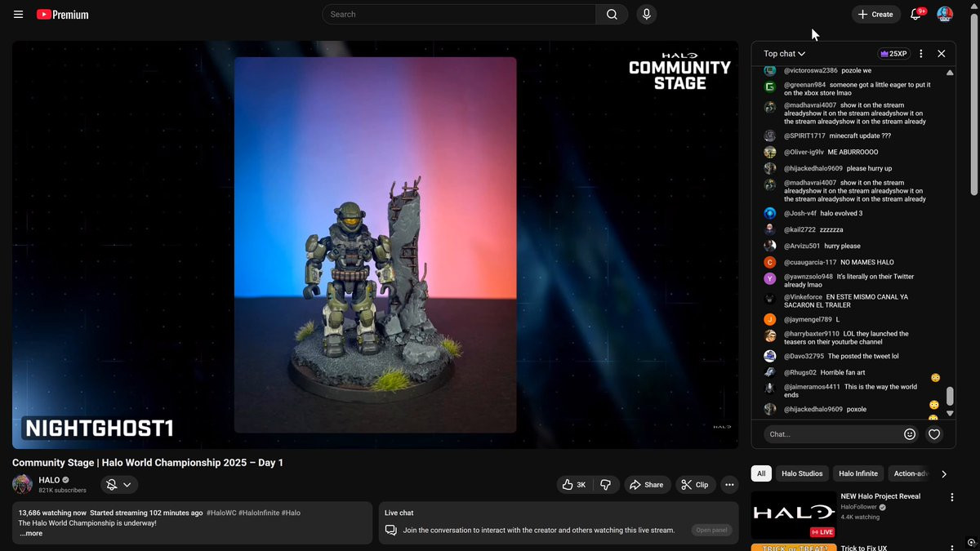Open @harrybaxter9110 avatar in chat

pos(769,335)
